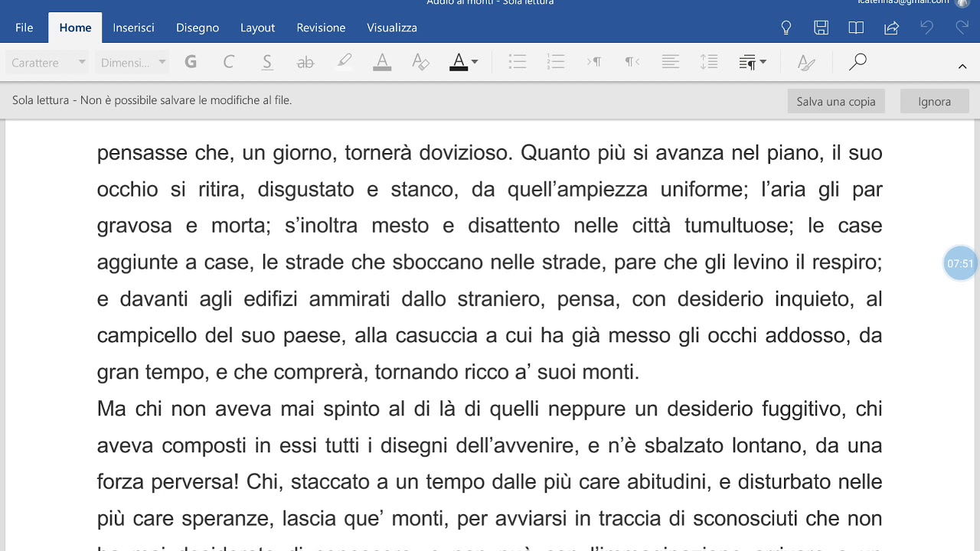Screen dimensions: 980x551
Task: Open the Disegno tab
Action: (198, 28)
